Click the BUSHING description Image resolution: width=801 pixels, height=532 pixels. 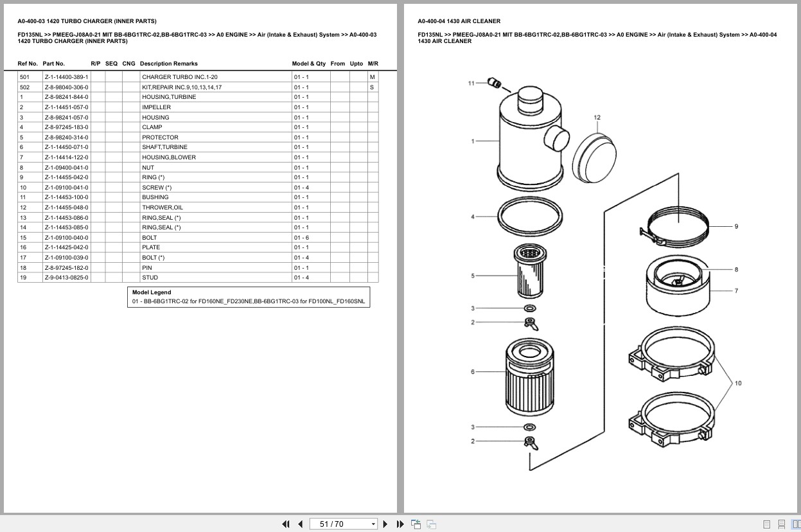pyautogui.click(x=155, y=197)
